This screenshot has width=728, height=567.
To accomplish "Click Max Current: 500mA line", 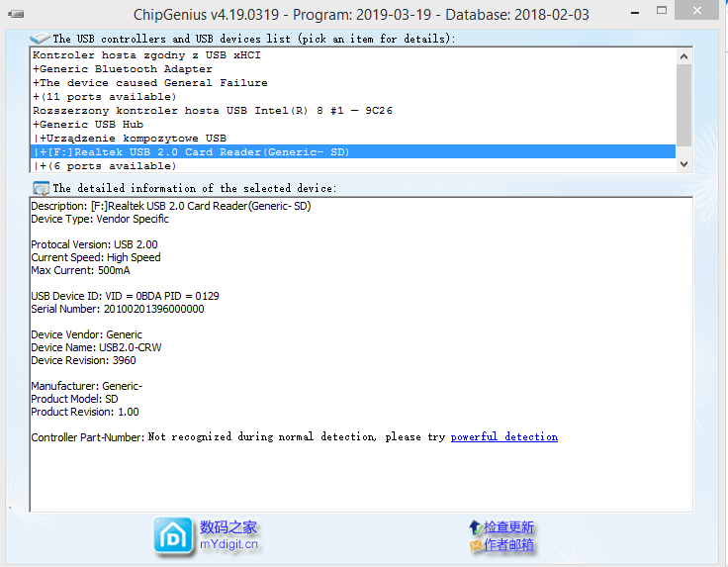I will pos(80,270).
